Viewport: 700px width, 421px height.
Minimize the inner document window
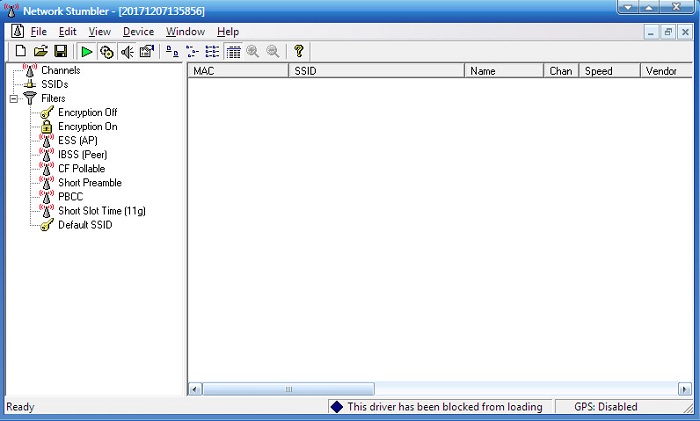[651, 32]
